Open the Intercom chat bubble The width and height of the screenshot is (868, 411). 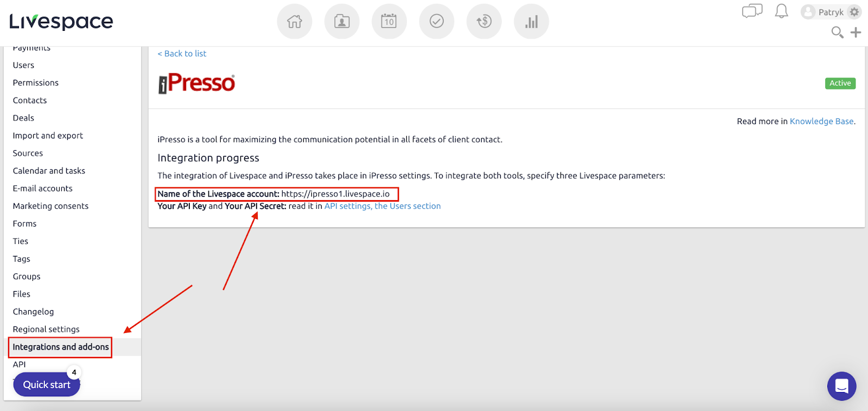pos(841,386)
